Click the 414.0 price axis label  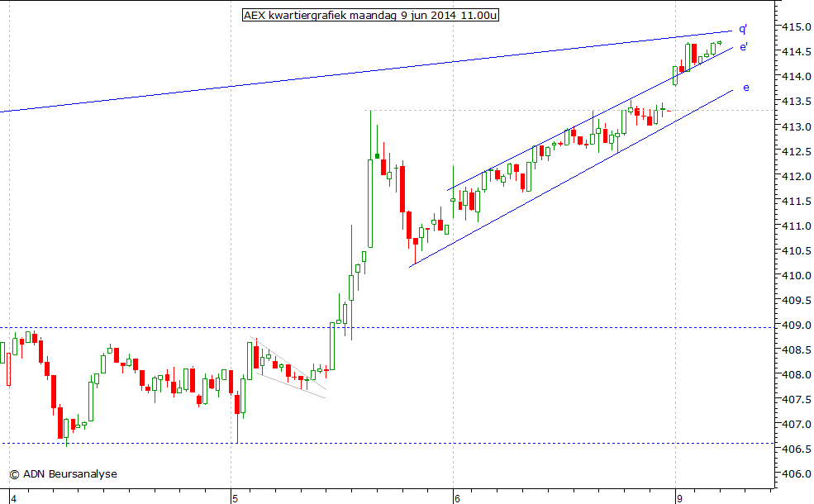[797, 77]
